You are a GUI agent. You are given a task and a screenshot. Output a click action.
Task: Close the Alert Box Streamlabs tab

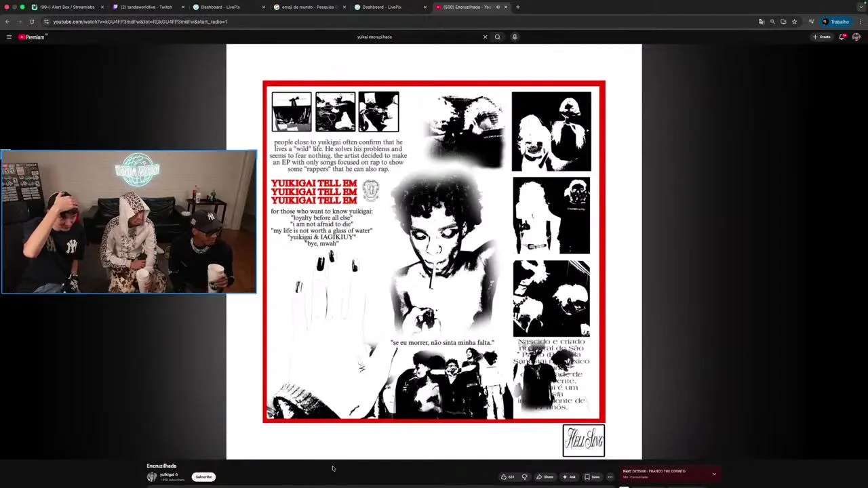coord(102,7)
